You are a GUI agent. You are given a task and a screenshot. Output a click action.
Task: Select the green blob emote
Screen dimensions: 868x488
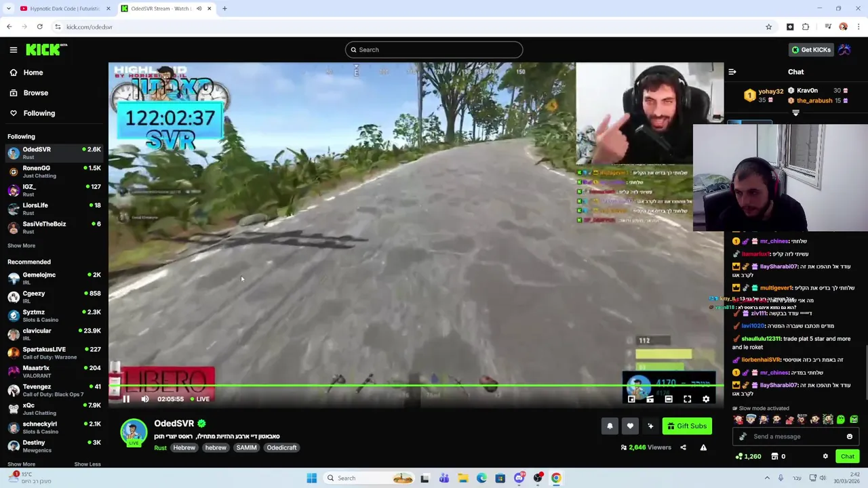coord(841,420)
